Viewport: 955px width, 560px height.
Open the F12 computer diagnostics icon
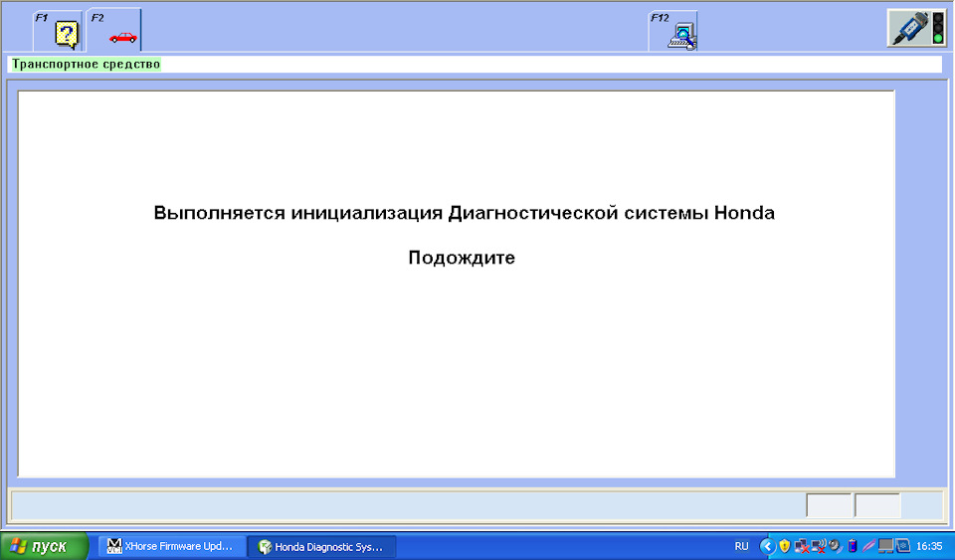(673, 31)
